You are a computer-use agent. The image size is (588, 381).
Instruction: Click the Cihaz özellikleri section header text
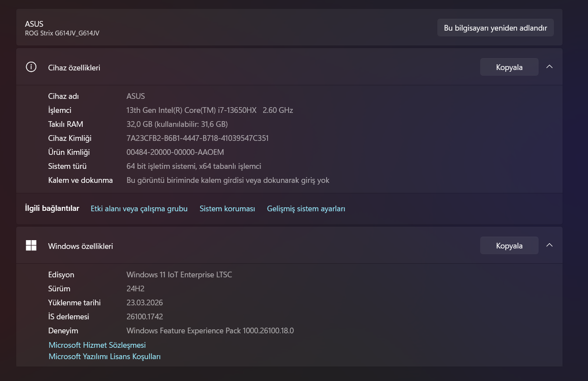point(74,68)
